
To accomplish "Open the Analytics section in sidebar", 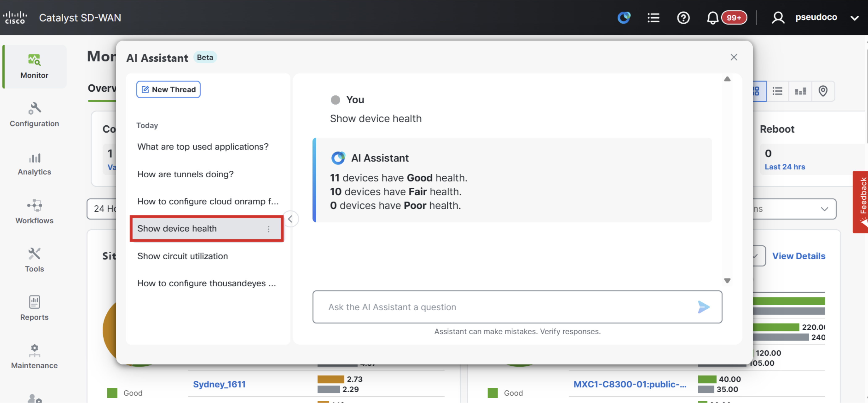I will coord(34,164).
